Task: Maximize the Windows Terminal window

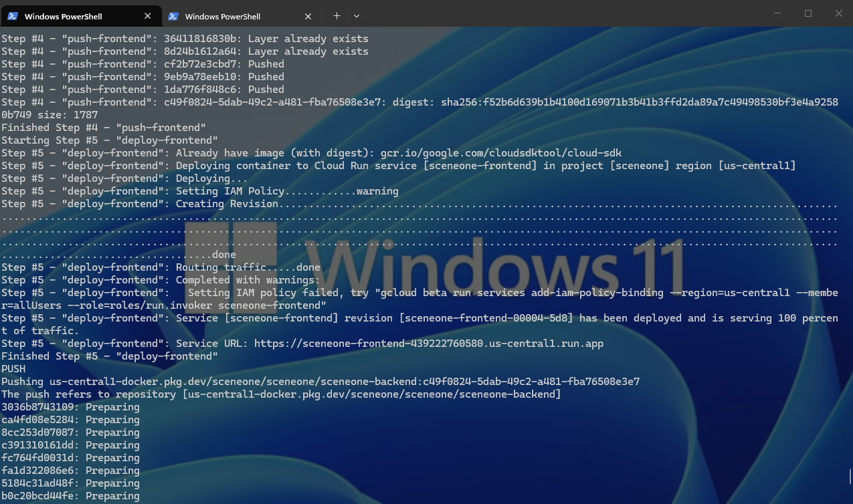Action: (808, 13)
